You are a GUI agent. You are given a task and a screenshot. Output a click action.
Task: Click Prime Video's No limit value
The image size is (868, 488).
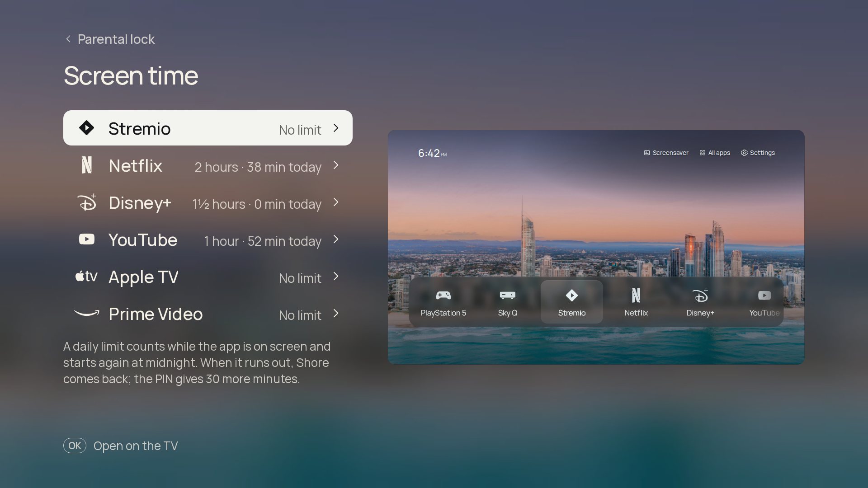[x=300, y=315]
